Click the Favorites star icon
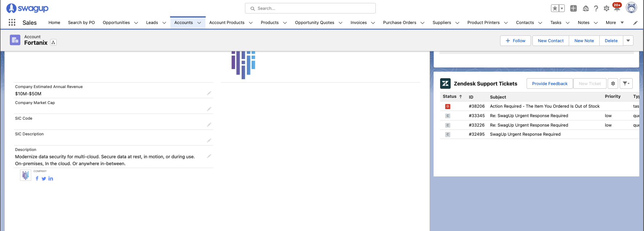 tap(555, 8)
